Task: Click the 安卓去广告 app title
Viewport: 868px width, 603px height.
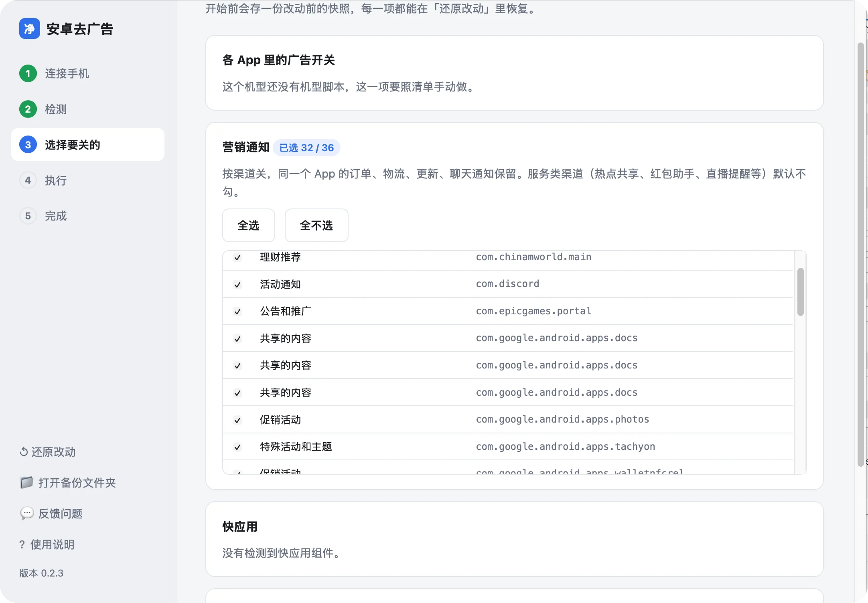Action: click(x=80, y=29)
